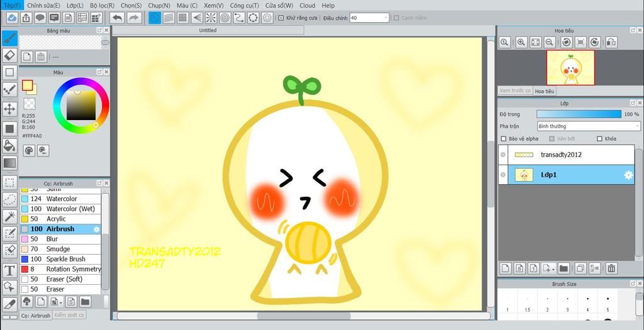Screen dimensions: 644x330
Task: Enable Bảo vệ alpha checkbox
Action: (x=504, y=139)
